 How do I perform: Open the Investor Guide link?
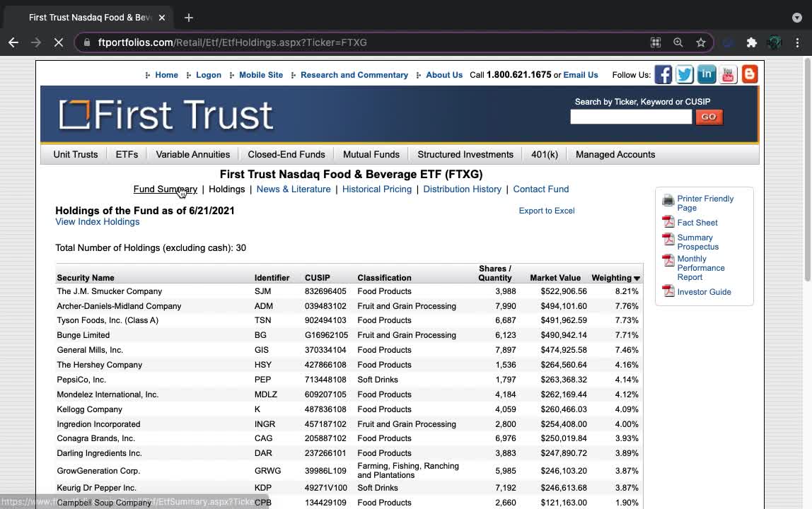point(704,292)
